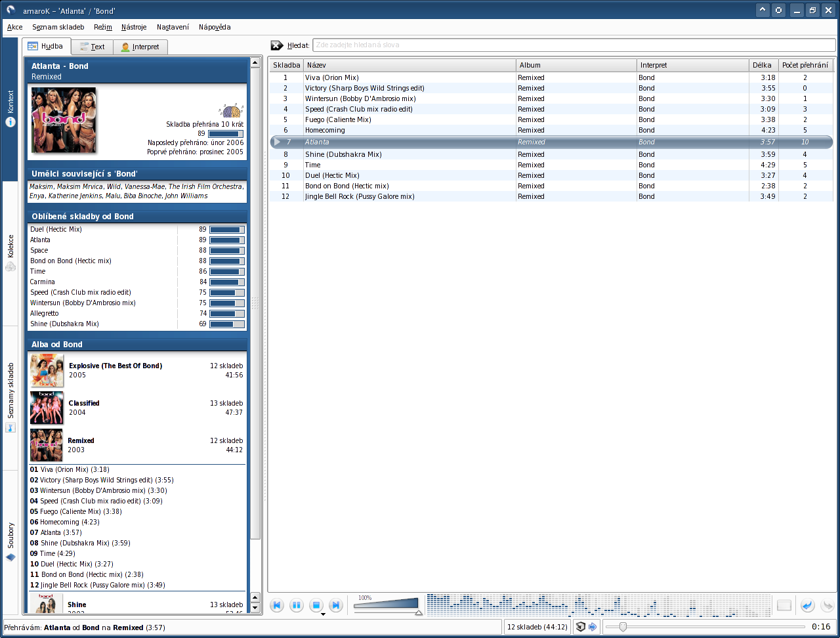The height and width of the screenshot is (638, 840).
Task: Open the Seznamy skladeb sidebar panel
Action: pos(10,398)
